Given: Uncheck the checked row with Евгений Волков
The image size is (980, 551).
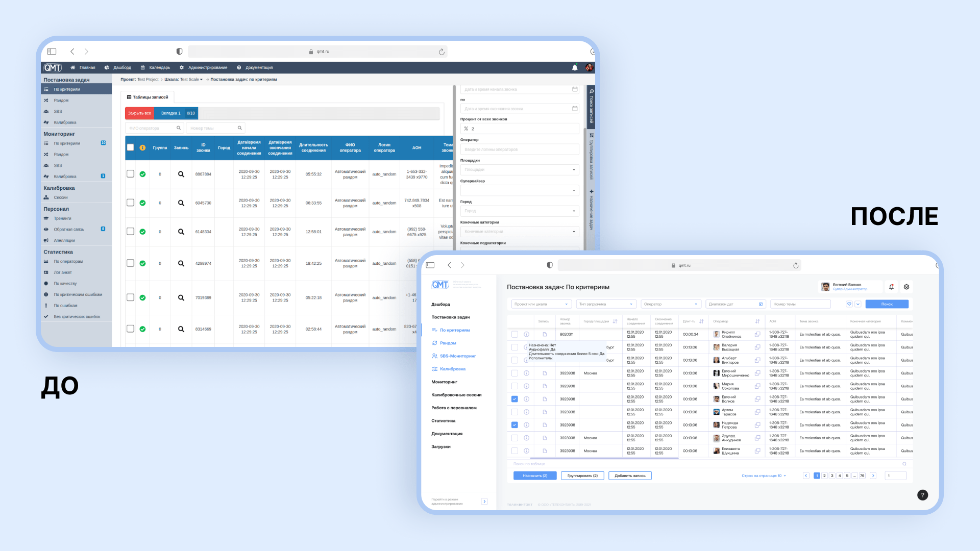Looking at the screenshot, I should pyautogui.click(x=514, y=399).
